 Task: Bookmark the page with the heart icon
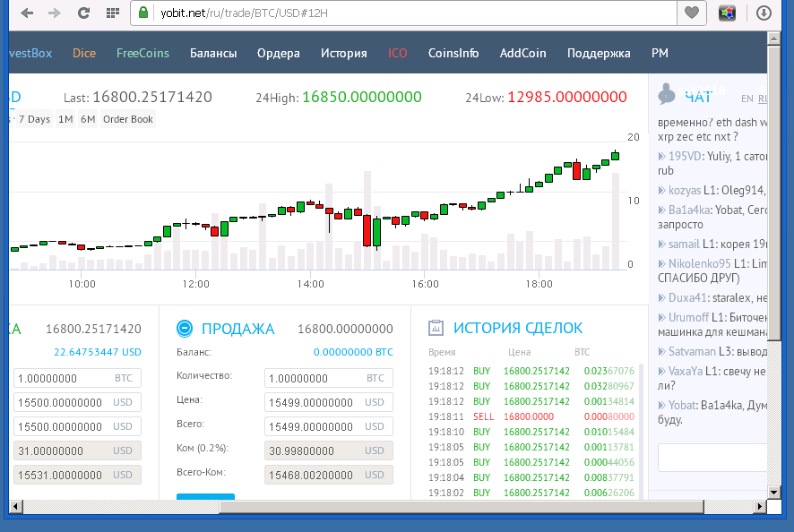(x=692, y=13)
